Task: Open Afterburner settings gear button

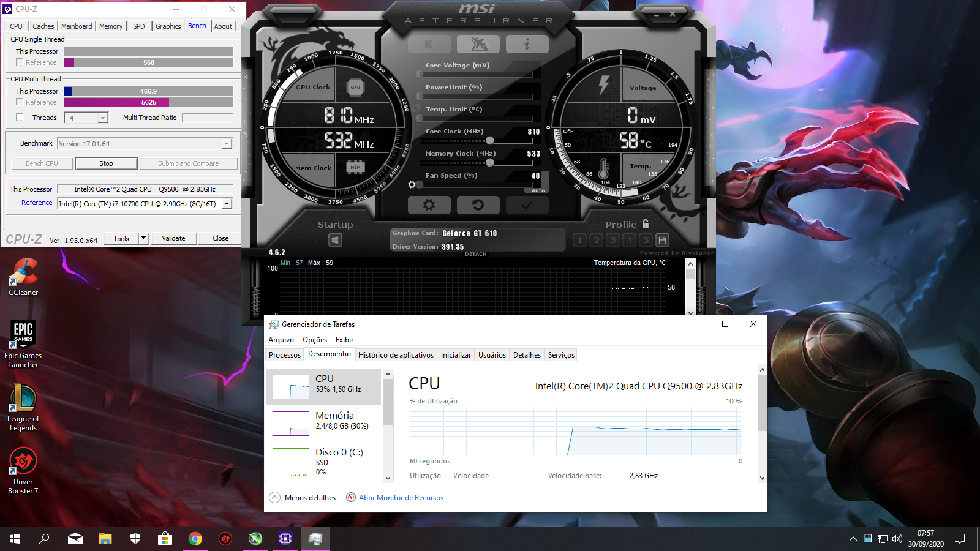Action: (x=429, y=205)
